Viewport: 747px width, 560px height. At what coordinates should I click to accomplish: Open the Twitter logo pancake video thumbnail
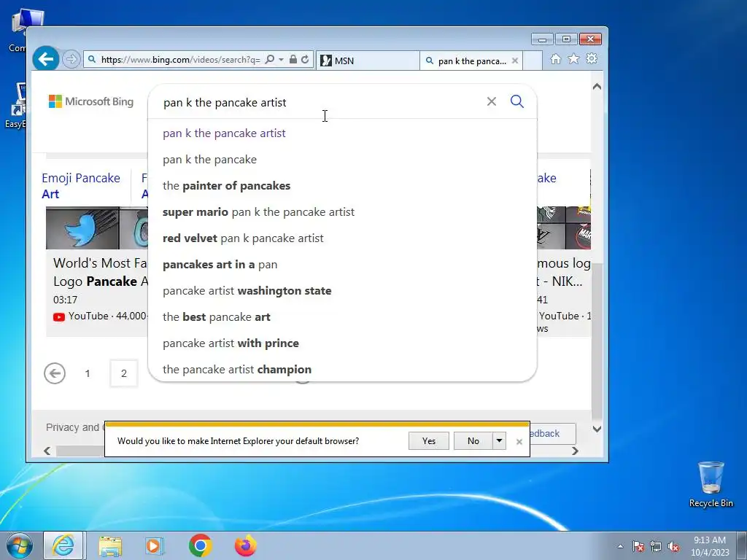82,228
